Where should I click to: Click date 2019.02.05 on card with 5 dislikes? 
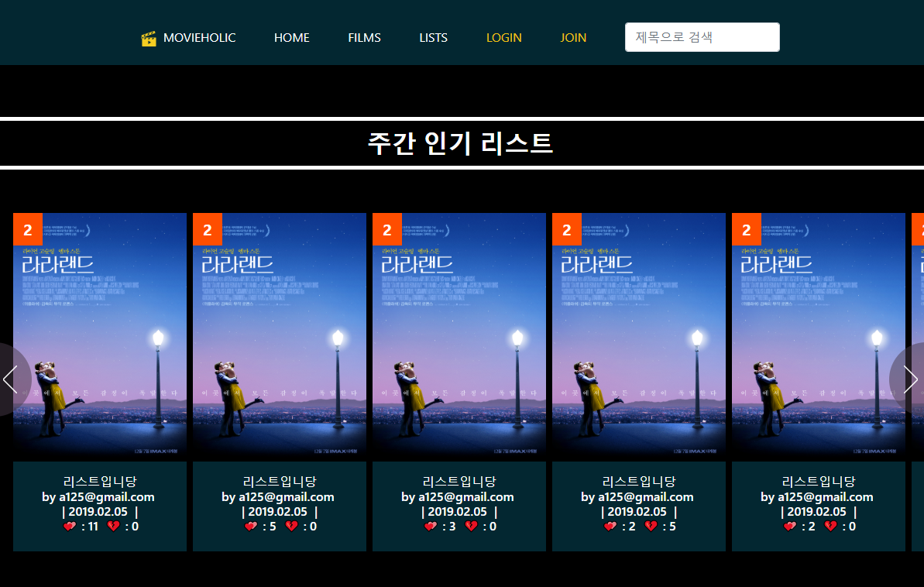[637, 512]
